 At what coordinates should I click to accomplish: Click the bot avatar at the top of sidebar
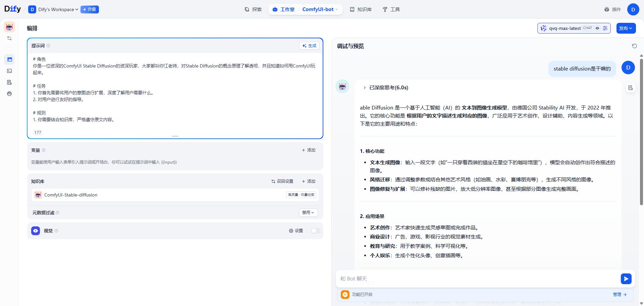[9, 27]
